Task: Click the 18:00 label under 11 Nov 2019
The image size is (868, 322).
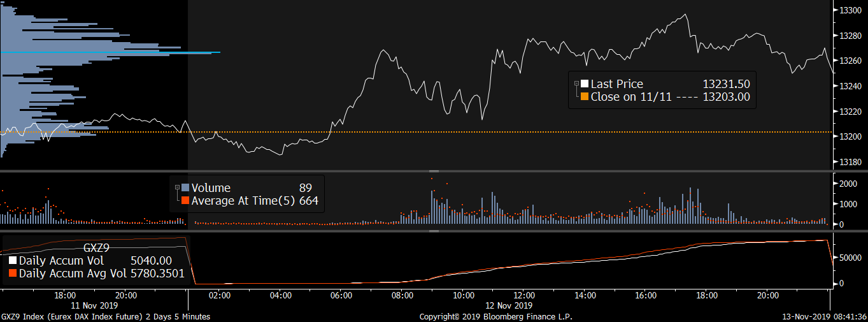Action: tap(66, 295)
